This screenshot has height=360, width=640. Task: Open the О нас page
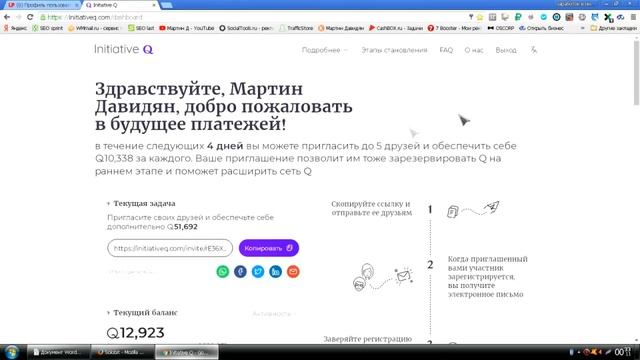[473, 50]
